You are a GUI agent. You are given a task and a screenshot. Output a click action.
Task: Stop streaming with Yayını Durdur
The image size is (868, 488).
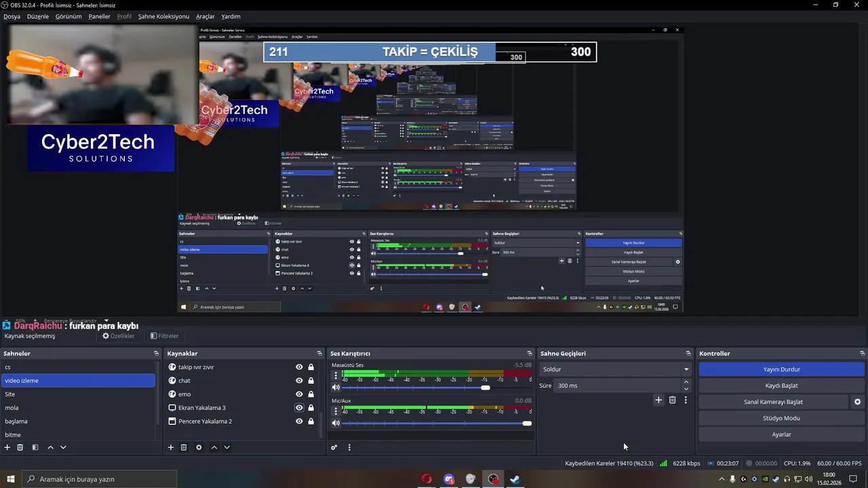point(781,369)
